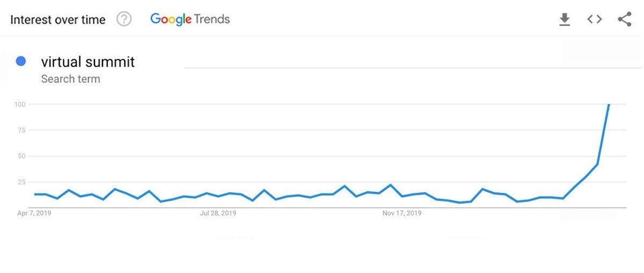Viewport: 644px width, 273px height.
Task: Click the 50 y-axis label
Action: tap(21, 156)
